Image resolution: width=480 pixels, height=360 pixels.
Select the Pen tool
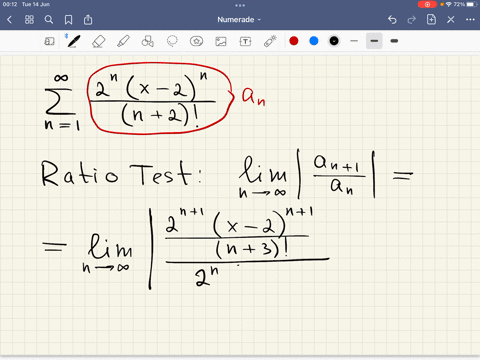pyautogui.click(x=74, y=41)
